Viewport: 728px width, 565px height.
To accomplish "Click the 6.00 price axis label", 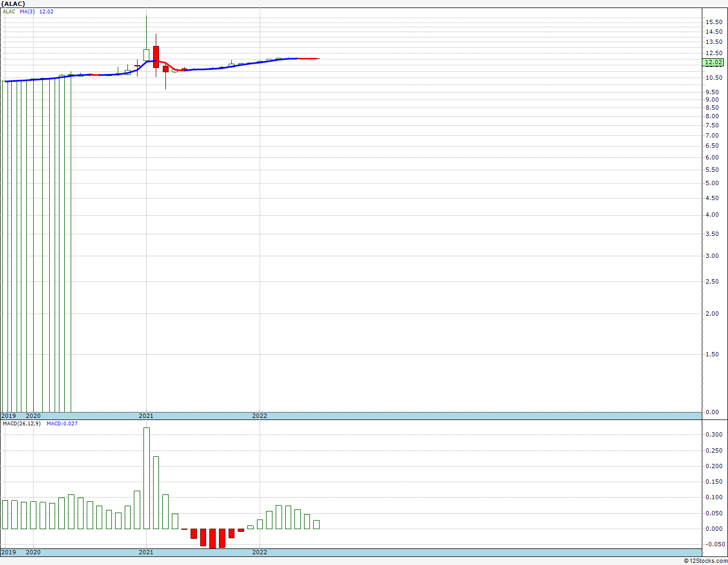I will tap(712, 157).
